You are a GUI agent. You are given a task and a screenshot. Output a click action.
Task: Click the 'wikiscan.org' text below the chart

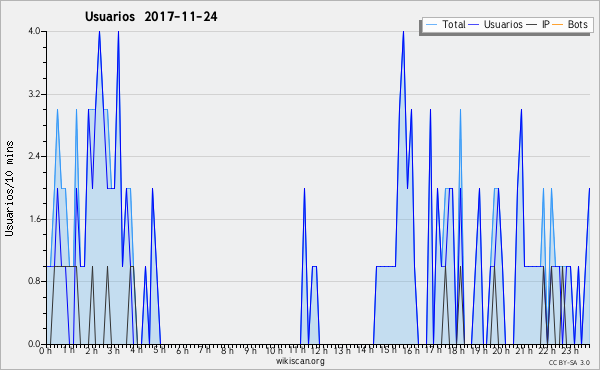pyautogui.click(x=300, y=361)
